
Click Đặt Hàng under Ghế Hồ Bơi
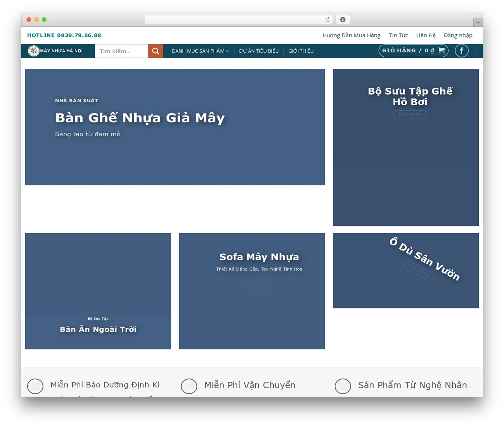pyautogui.click(x=410, y=115)
